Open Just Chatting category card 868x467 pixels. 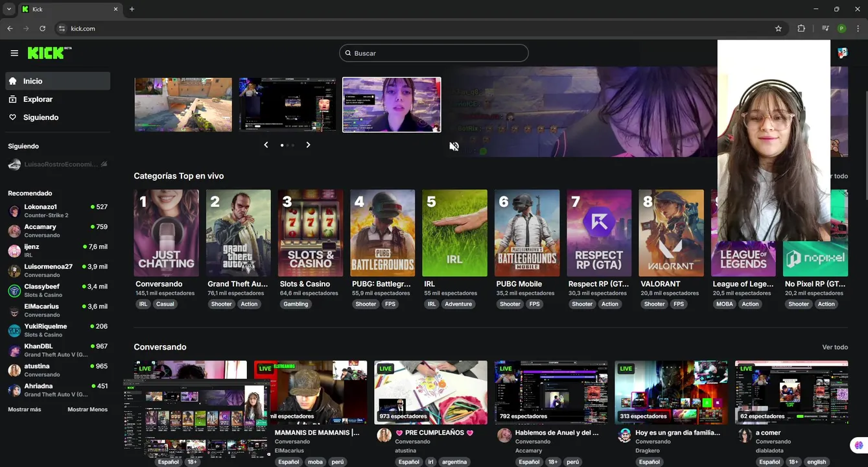(166, 233)
